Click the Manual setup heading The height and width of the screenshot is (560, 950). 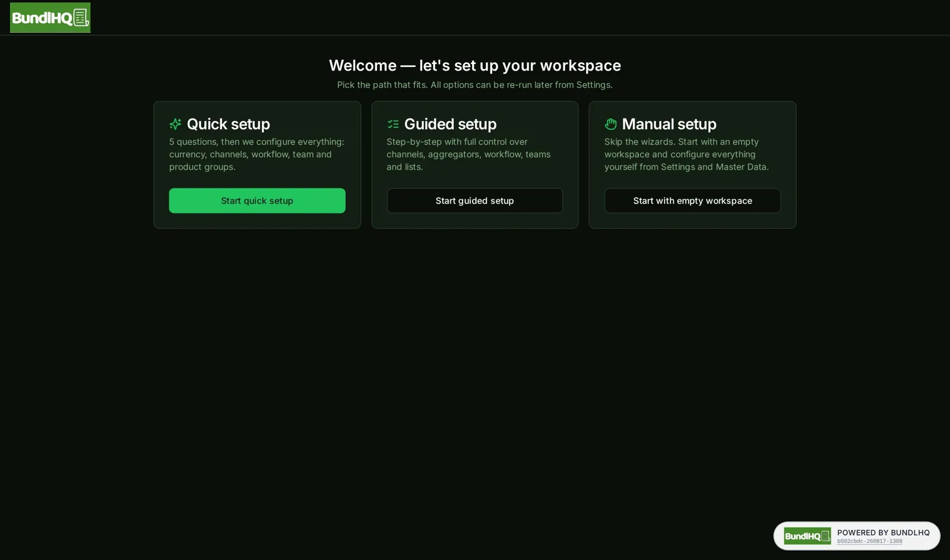tap(669, 124)
